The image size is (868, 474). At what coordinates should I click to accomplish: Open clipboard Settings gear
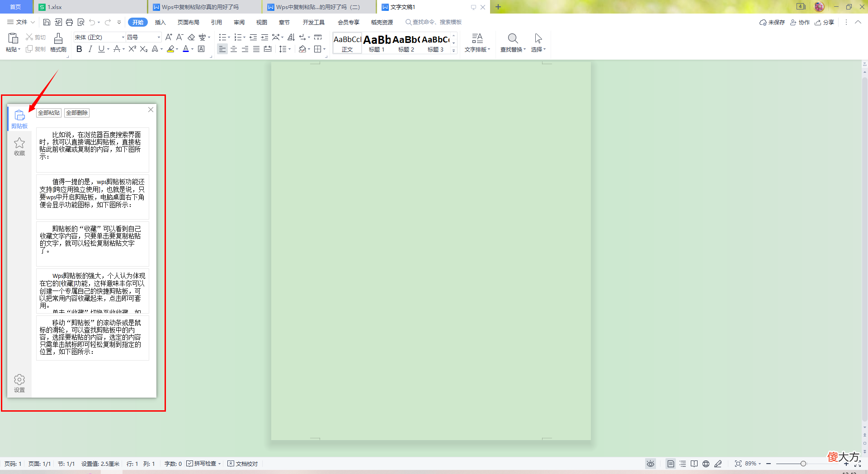[19, 383]
